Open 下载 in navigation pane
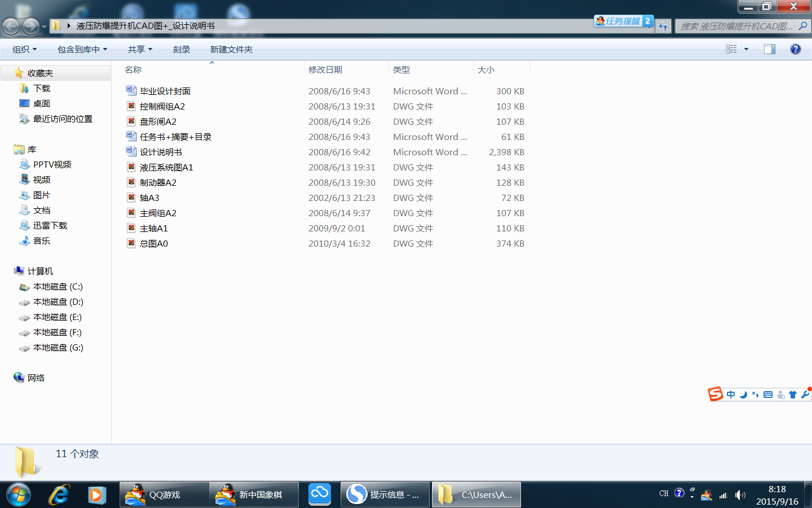 42,88
